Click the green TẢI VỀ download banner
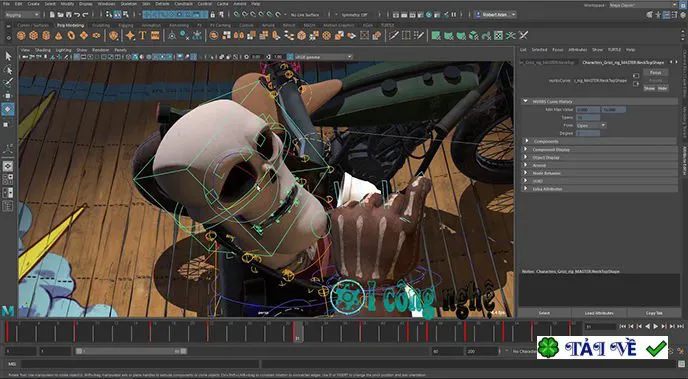 pos(602,348)
